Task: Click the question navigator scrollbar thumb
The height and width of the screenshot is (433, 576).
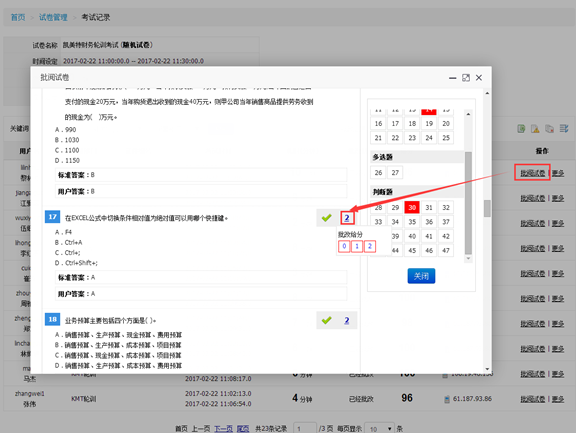Action: coord(468,203)
